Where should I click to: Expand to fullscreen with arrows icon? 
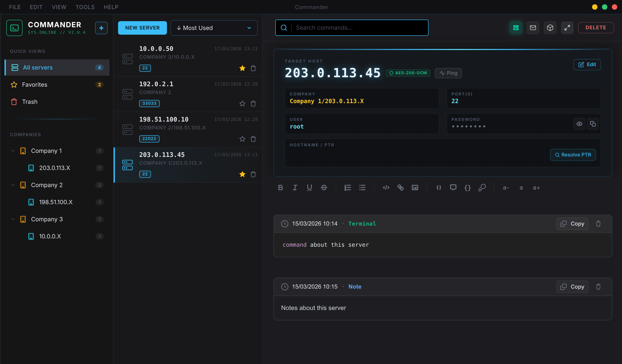567,28
